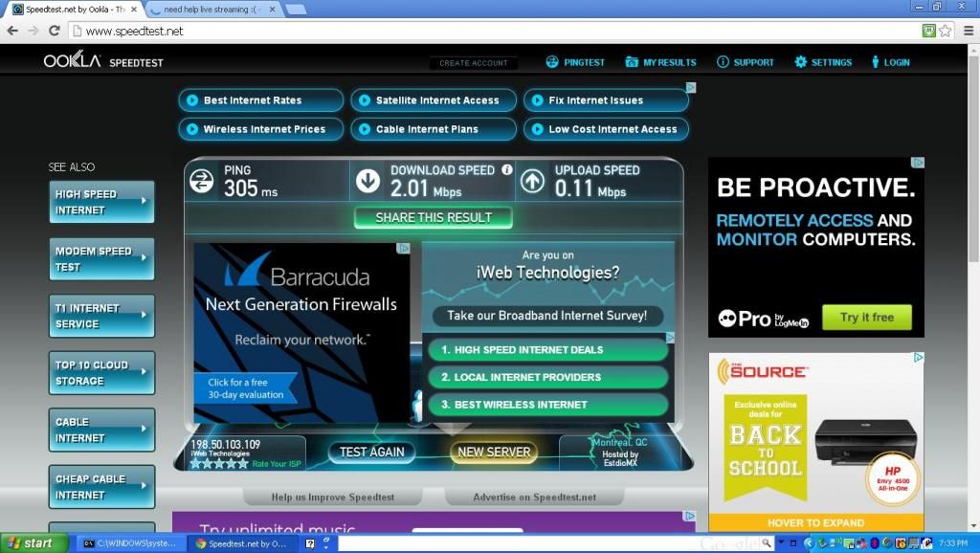The height and width of the screenshot is (553, 980).
Task: Click the AdChoices icon on The Source ad
Action: (918, 358)
